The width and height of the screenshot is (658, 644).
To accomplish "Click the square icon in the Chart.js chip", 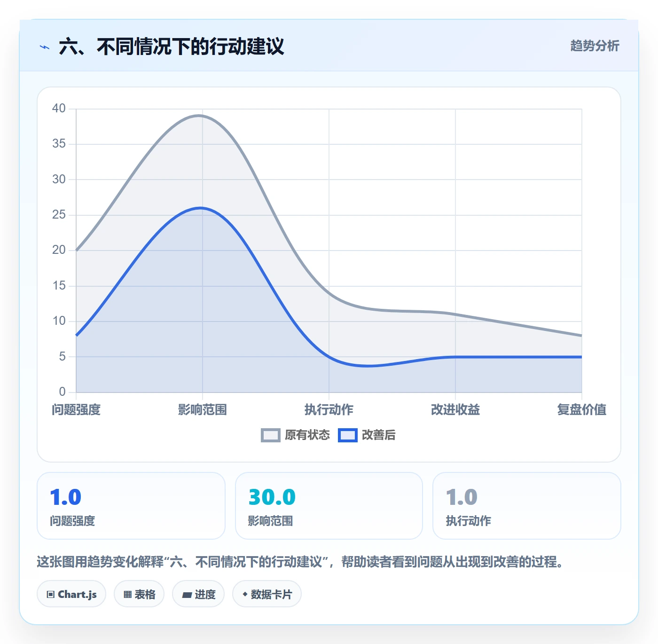I will pyautogui.click(x=51, y=595).
